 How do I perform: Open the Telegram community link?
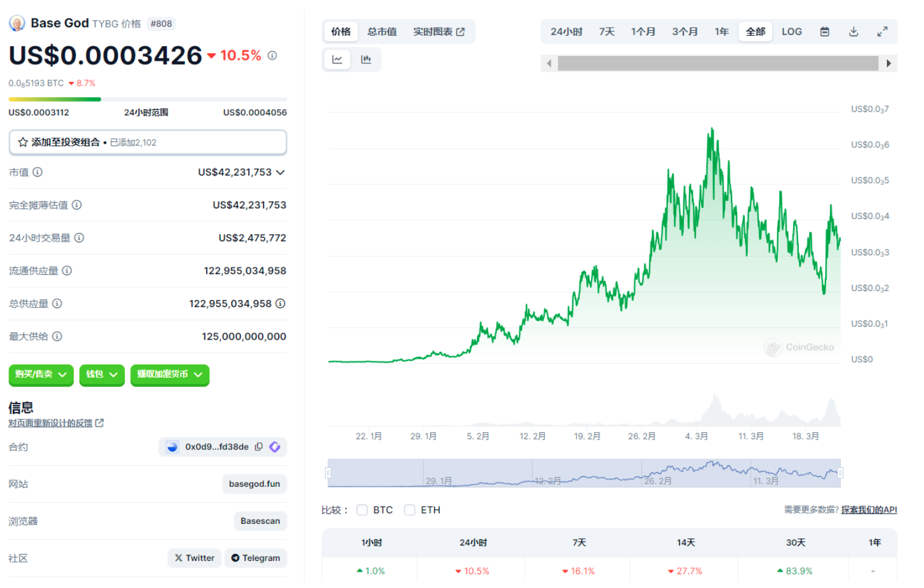[255, 558]
